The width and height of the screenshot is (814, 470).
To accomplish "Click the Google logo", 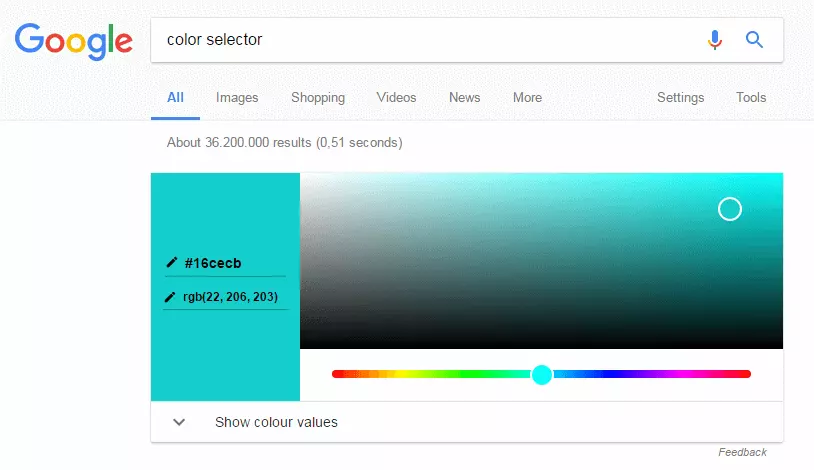I will (73, 40).
